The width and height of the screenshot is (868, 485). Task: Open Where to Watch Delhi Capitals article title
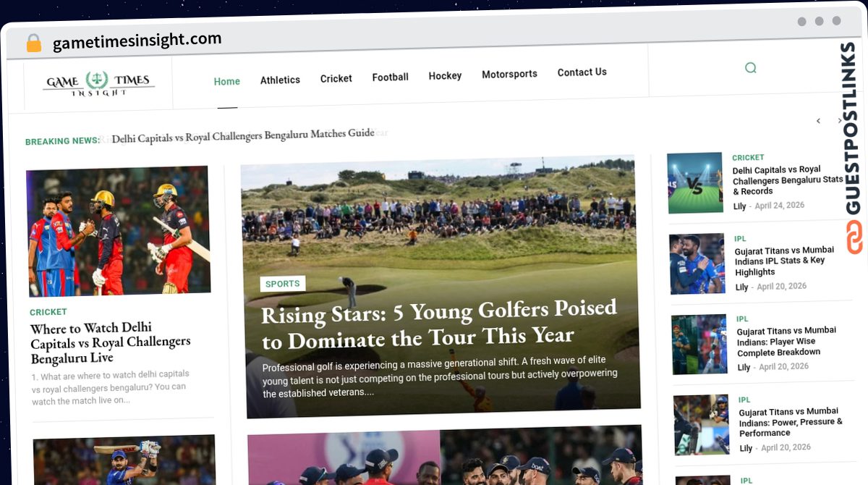(110, 342)
